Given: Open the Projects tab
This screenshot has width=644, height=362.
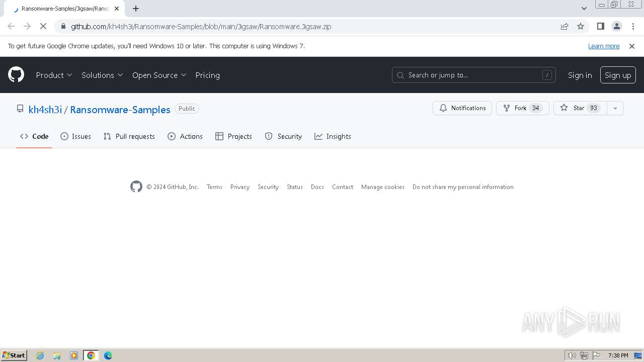Looking at the screenshot, I should tap(233, 136).
